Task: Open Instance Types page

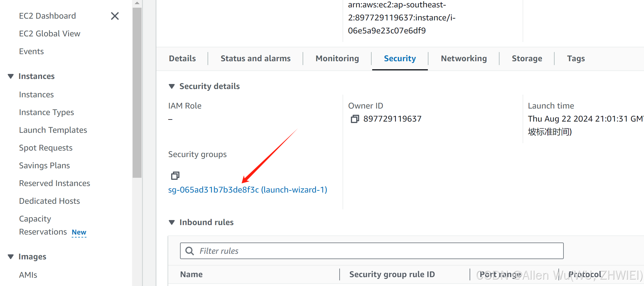Action: point(46,112)
